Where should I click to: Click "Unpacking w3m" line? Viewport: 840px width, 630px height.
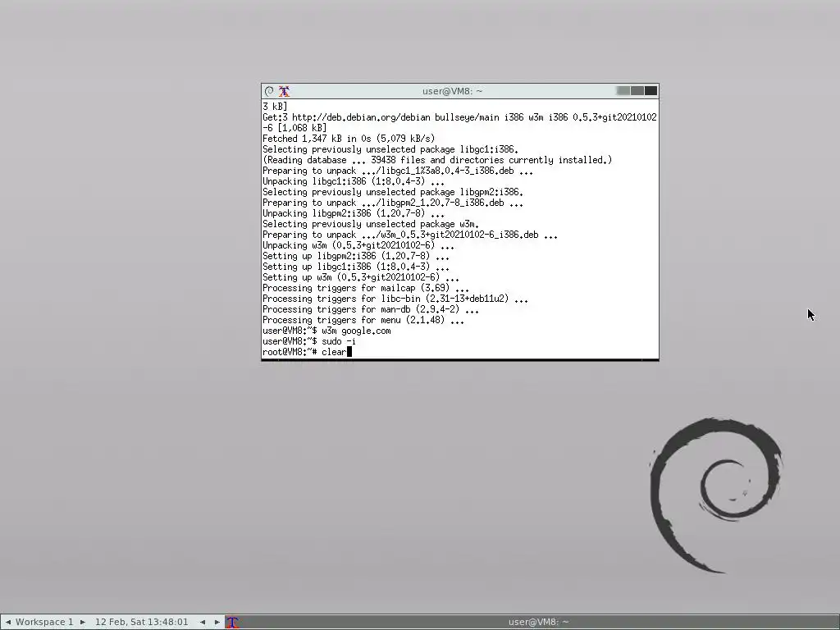tap(358, 245)
